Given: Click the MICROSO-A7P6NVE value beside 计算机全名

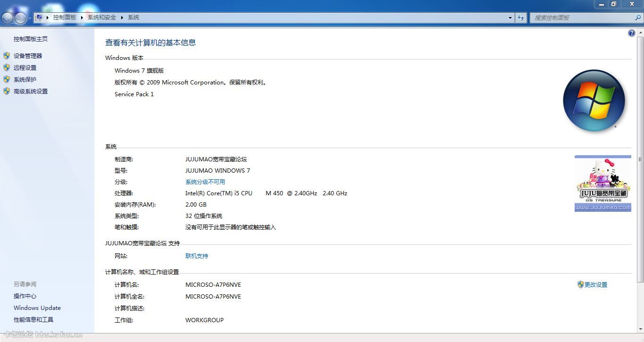Looking at the screenshot, I should 213,297.
